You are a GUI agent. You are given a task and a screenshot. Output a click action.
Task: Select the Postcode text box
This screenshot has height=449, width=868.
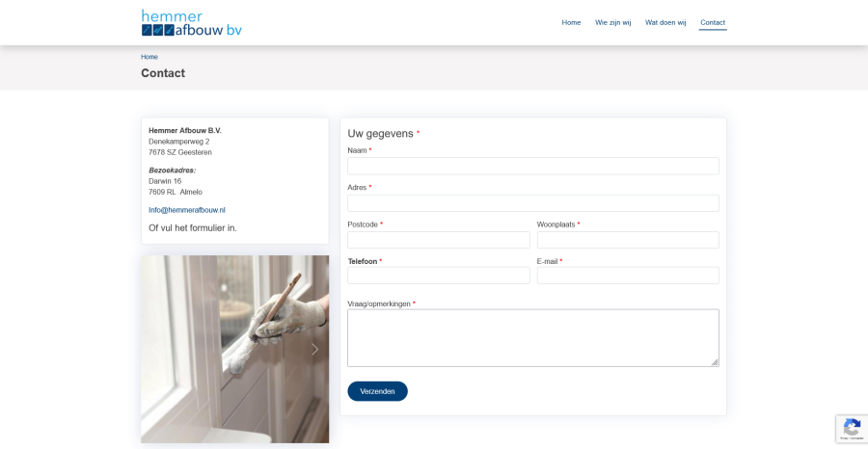[x=438, y=240]
